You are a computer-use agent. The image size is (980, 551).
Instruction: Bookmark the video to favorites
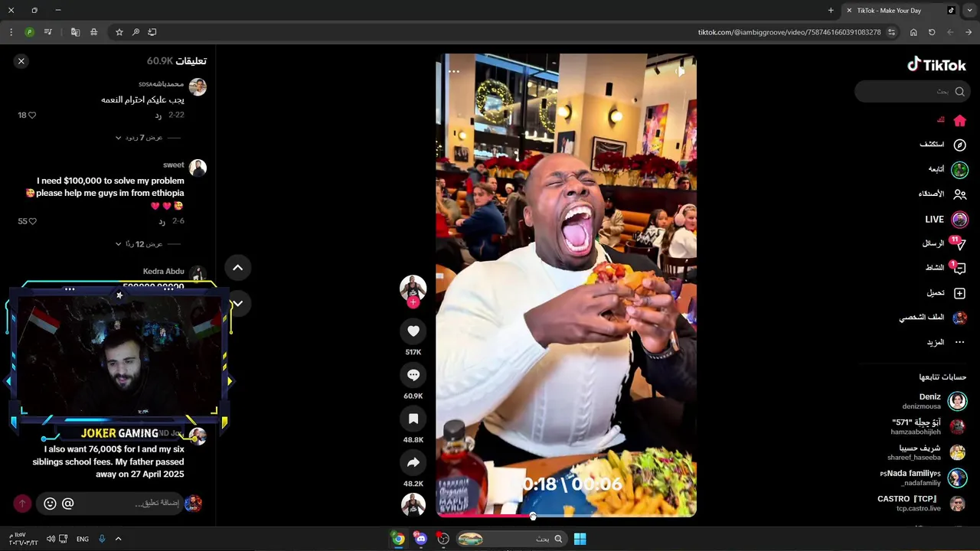pos(413,419)
